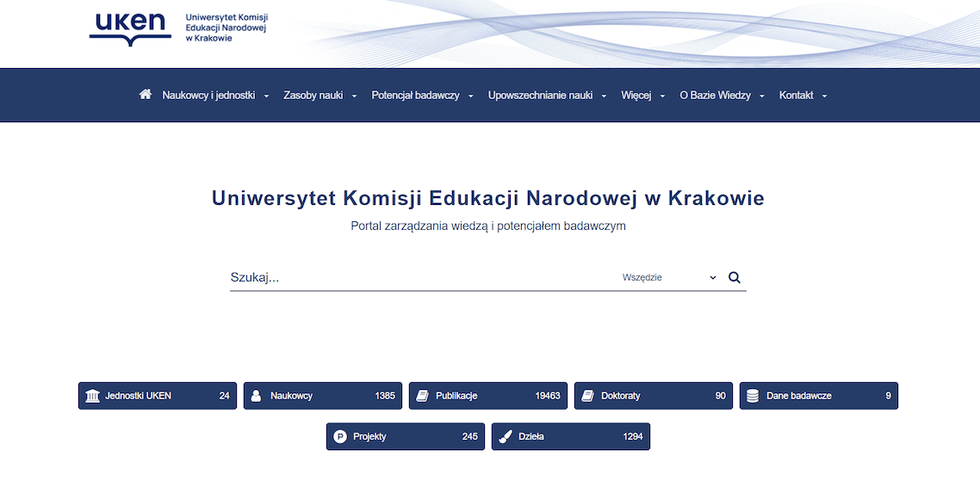Screen dimensions: 980x482
Task: Click the Uniwersytet Komisji Edukacji Narodowej header text
Action: pyautogui.click(x=226, y=28)
